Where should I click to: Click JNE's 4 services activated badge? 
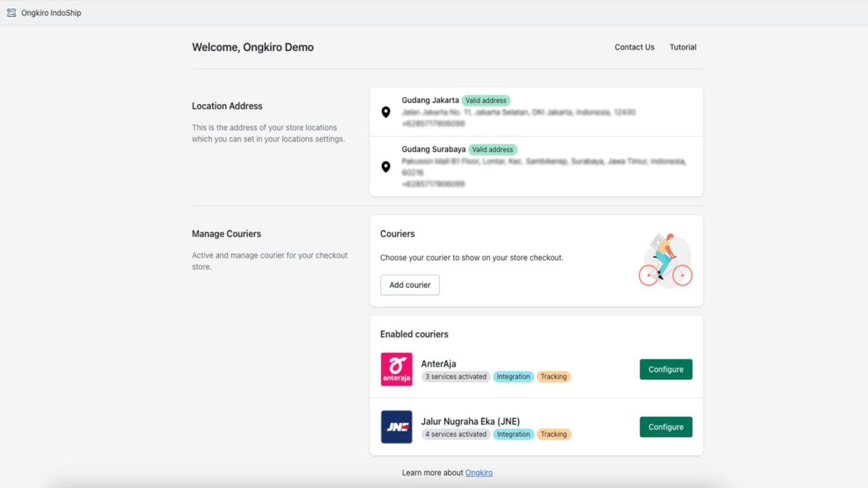456,434
